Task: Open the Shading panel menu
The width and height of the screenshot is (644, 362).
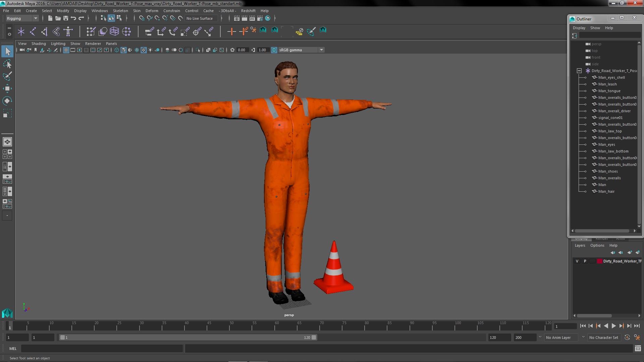Action: [x=39, y=44]
